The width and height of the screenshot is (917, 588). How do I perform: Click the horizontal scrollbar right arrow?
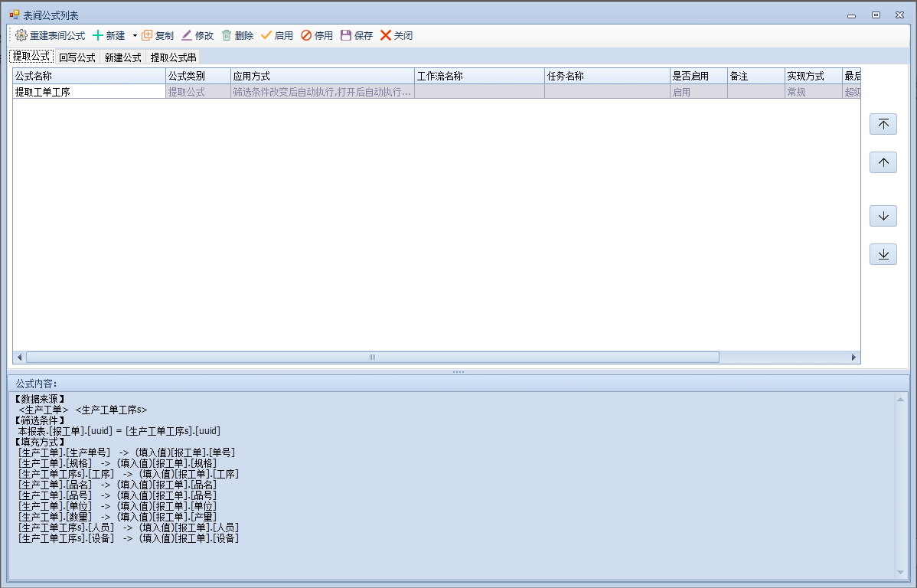tap(854, 358)
